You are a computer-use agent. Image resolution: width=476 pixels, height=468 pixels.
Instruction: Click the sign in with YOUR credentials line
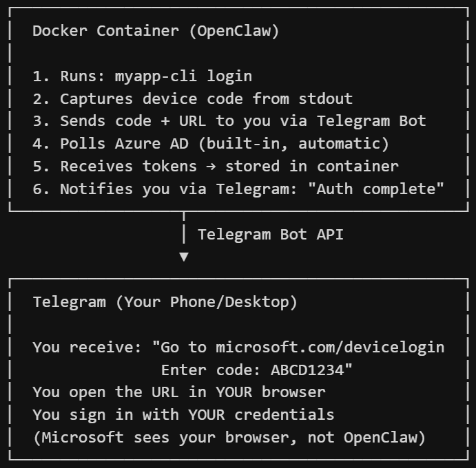point(183,415)
